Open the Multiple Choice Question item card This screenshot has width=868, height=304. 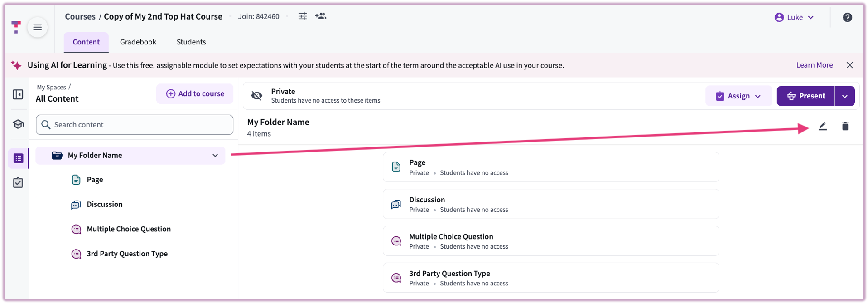551,241
